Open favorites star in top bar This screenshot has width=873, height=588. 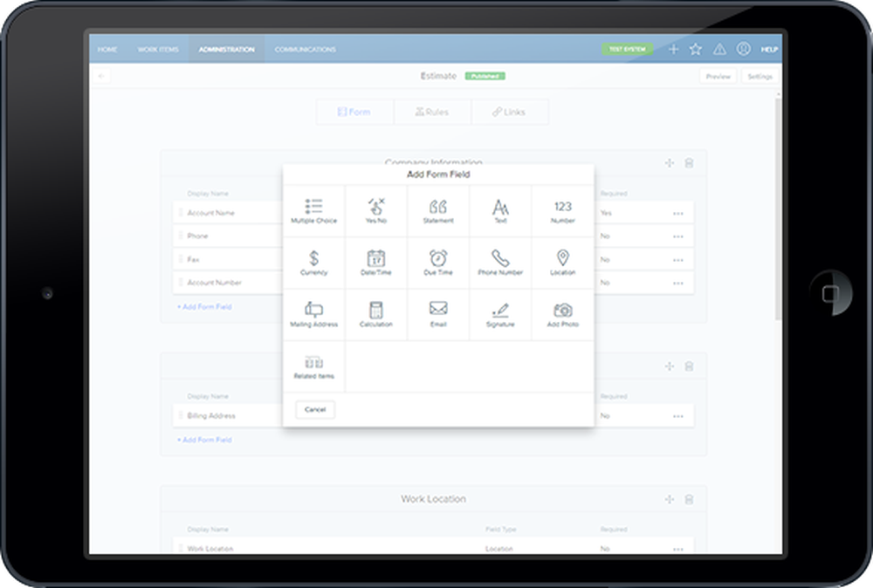coord(696,49)
